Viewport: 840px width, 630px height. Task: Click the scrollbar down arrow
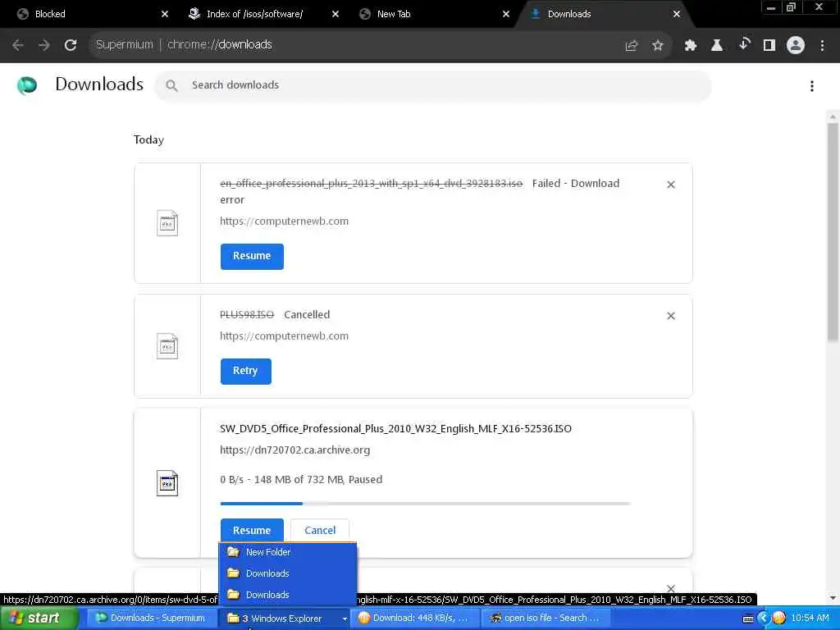pos(833,598)
